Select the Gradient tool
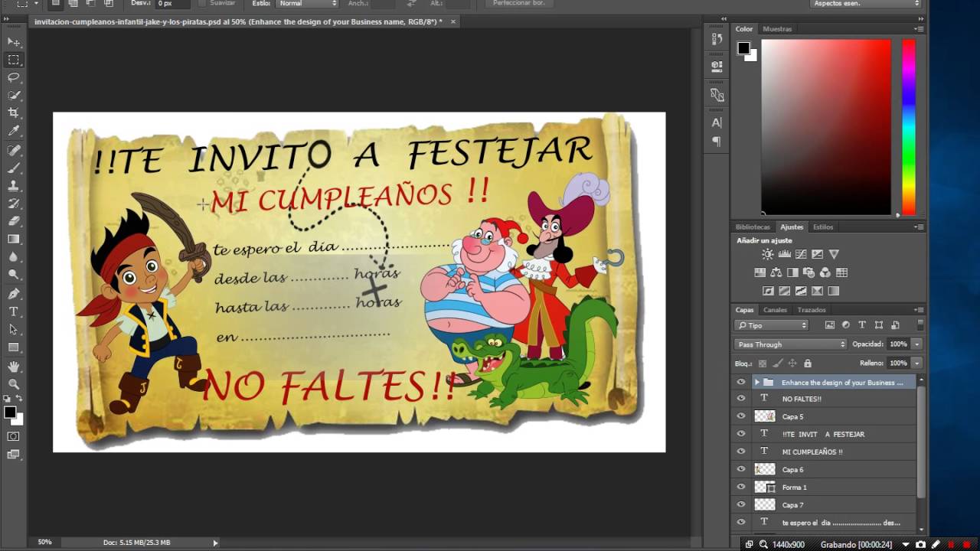 tap(14, 240)
